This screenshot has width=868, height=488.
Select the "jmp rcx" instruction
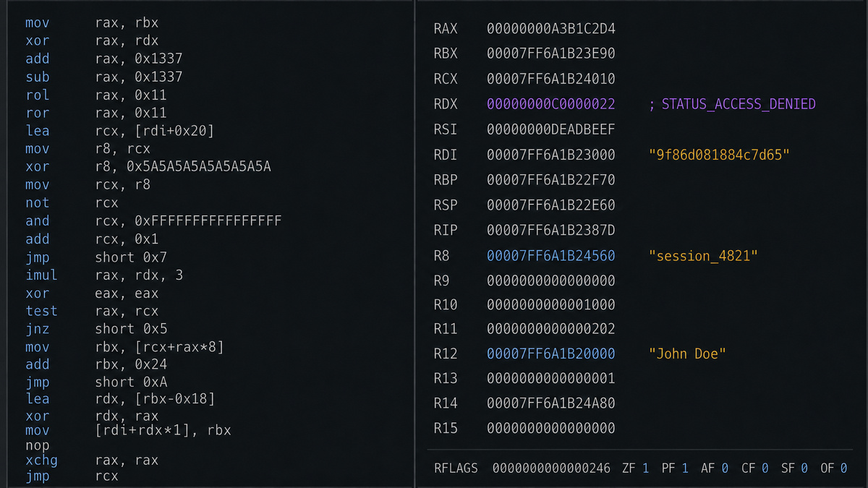tap(72, 476)
